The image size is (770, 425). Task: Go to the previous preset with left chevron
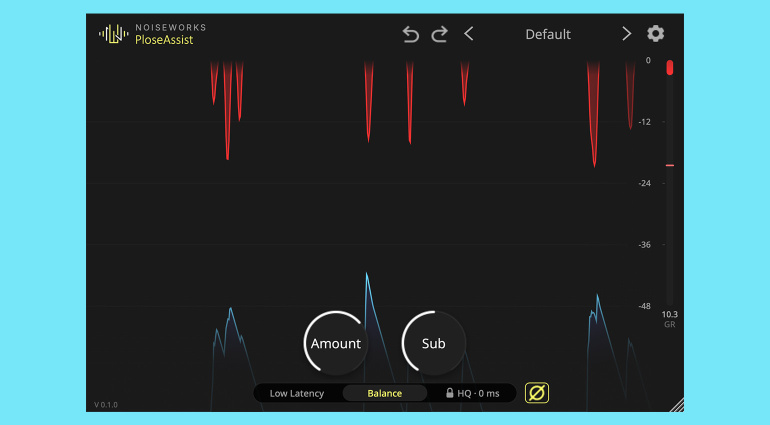[469, 34]
